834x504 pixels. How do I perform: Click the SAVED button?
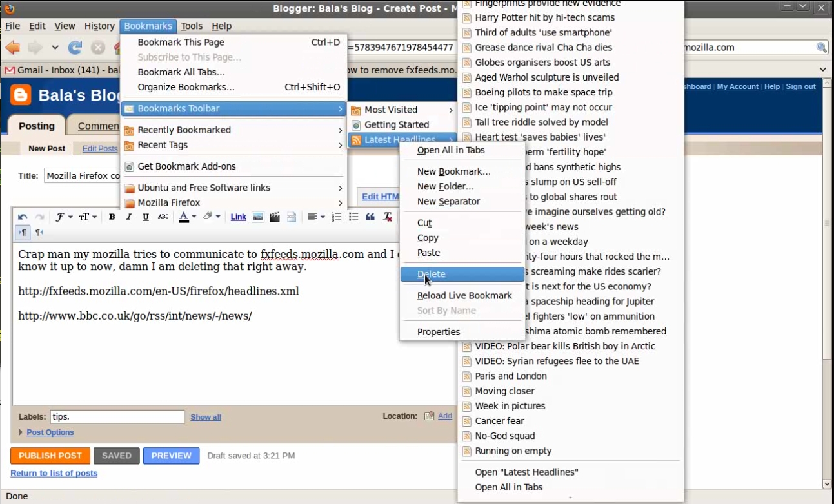pos(117,456)
